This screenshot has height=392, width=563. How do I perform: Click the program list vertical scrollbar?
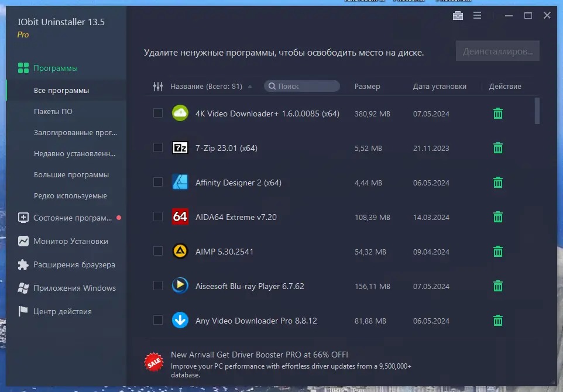[x=537, y=111]
